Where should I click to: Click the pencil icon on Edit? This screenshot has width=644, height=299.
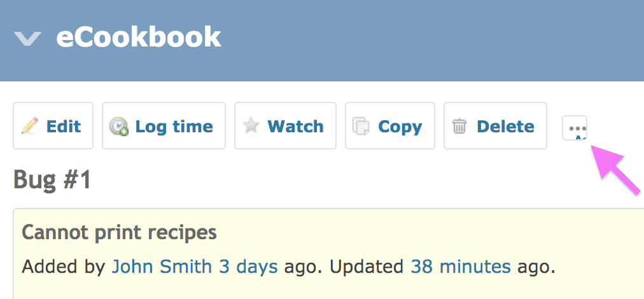click(30, 126)
